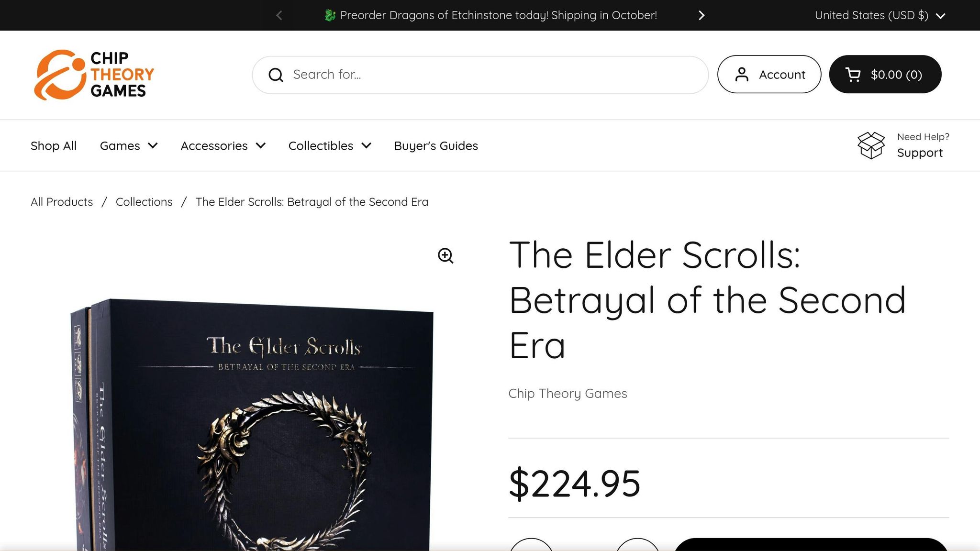The width and height of the screenshot is (980, 551).
Task: Open Buyer's Guides from the navigation
Action: click(435, 145)
